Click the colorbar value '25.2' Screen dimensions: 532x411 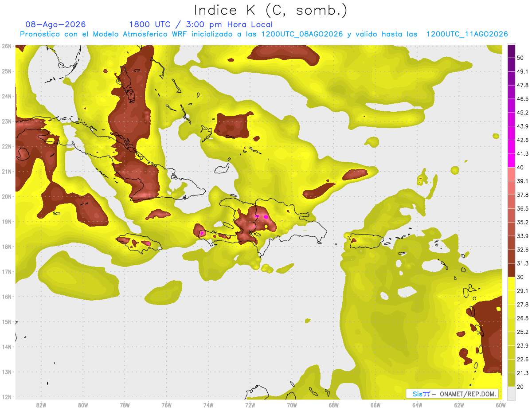(522, 332)
